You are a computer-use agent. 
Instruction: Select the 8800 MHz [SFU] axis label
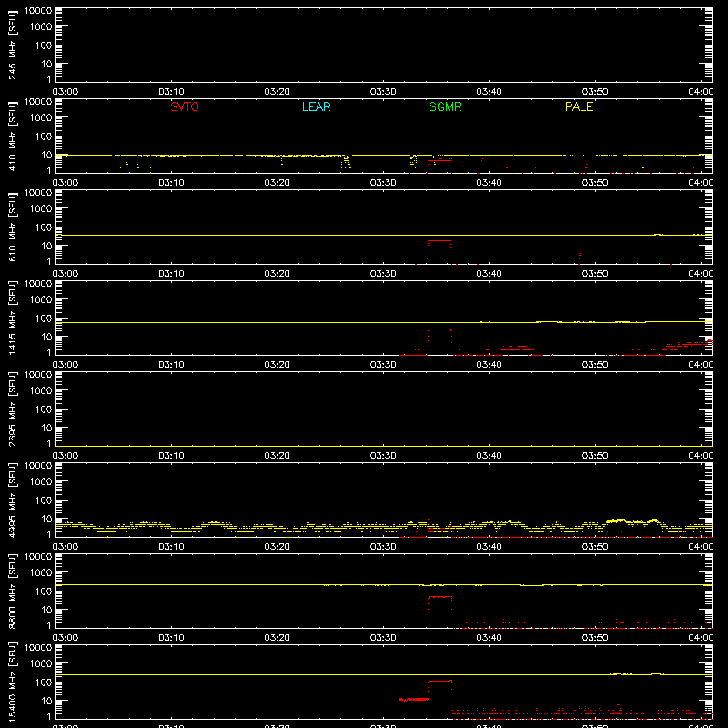coord(12,591)
